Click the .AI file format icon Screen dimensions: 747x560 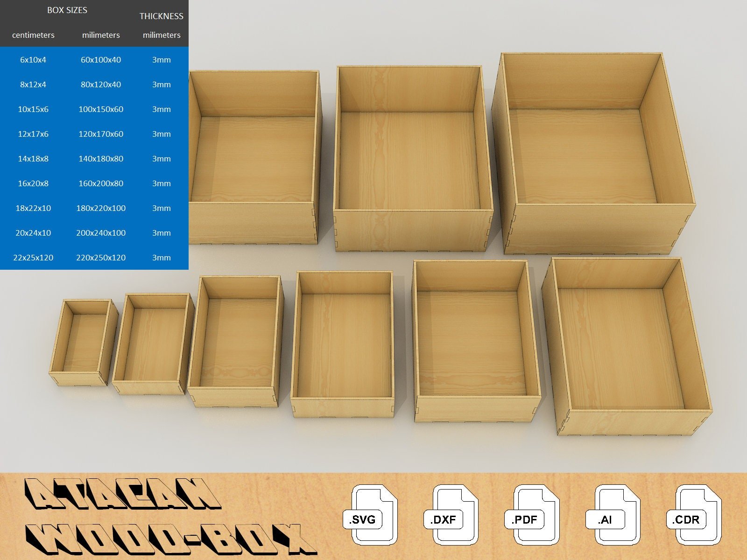(x=613, y=515)
